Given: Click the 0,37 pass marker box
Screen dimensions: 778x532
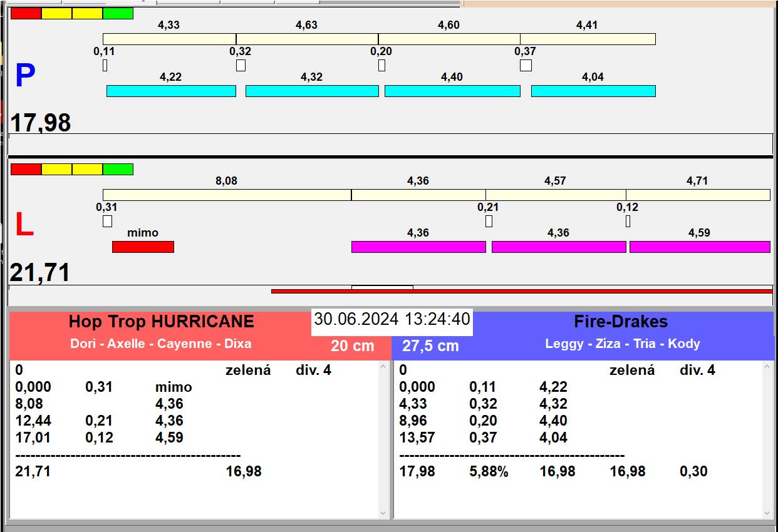Looking at the screenshot, I should pos(526,66).
